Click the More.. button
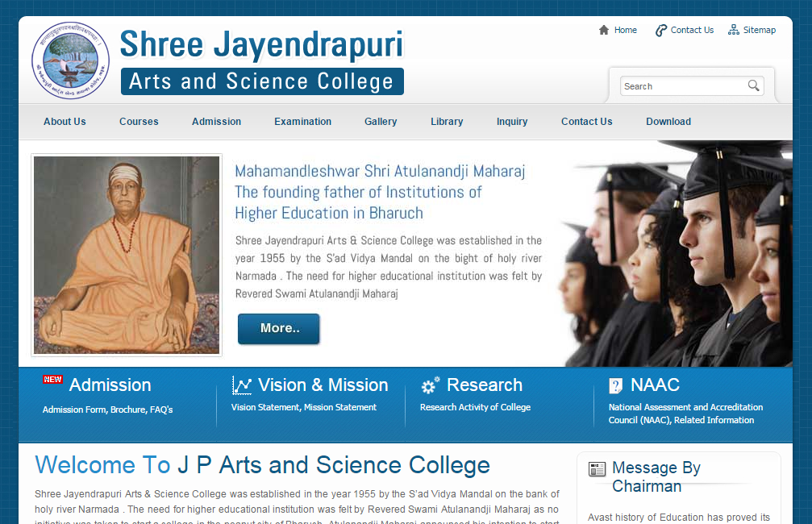This screenshot has width=812, height=524. click(x=279, y=329)
